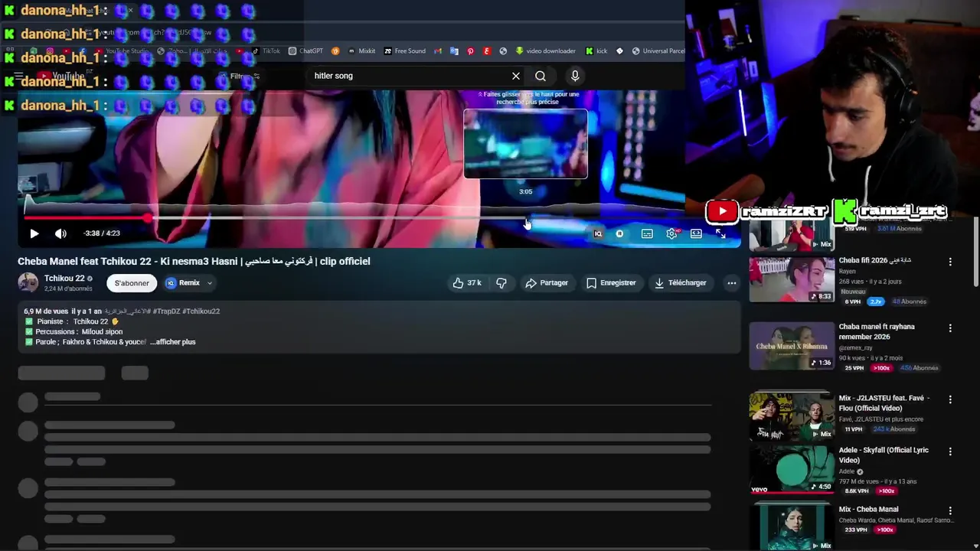Open the Gmail bookmark icon
This screenshot has height=551, width=980.
pos(438,51)
